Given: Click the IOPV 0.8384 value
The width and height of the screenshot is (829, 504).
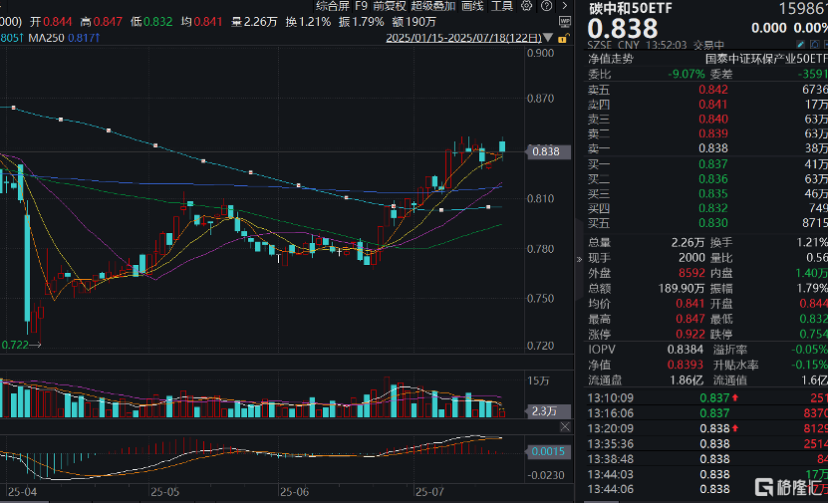Looking at the screenshot, I should [686, 350].
